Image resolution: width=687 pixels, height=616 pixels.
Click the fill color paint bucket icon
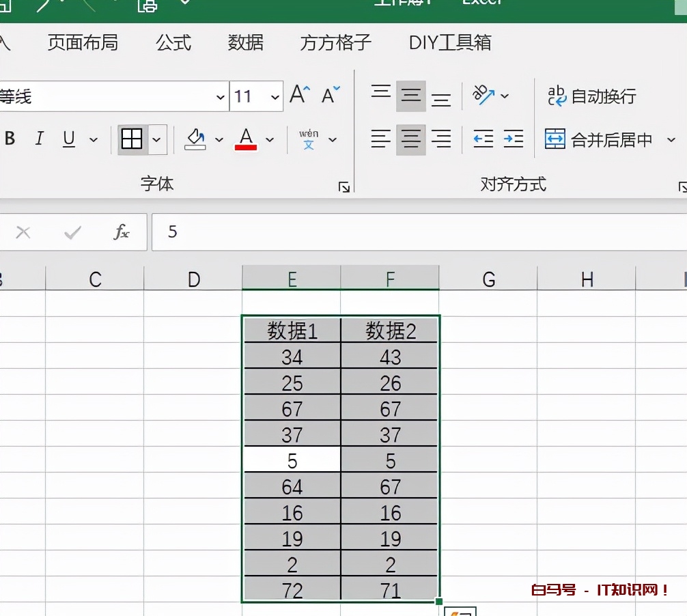click(x=195, y=139)
